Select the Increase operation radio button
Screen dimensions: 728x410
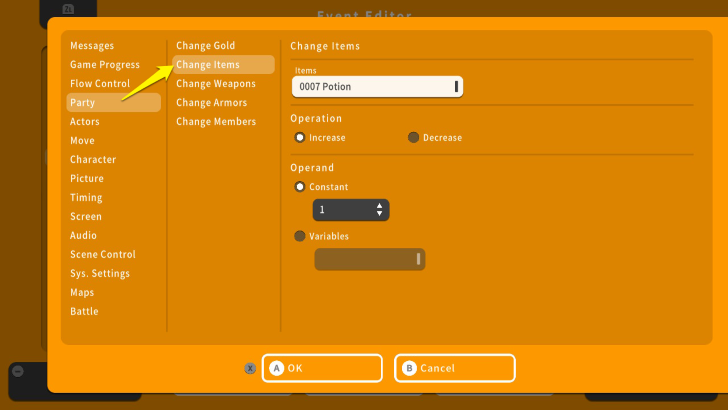pos(300,137)
